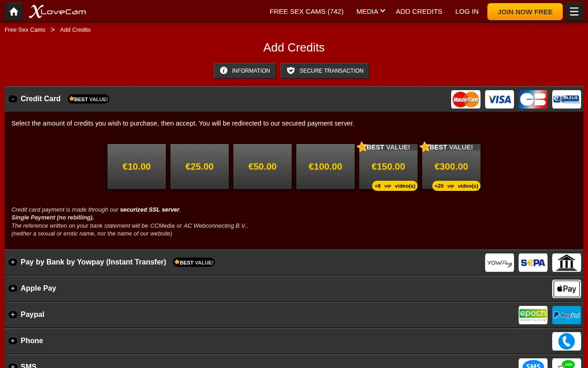Click LOG IN in the header
Screen dimensions: 588x368
click(467, 11)
